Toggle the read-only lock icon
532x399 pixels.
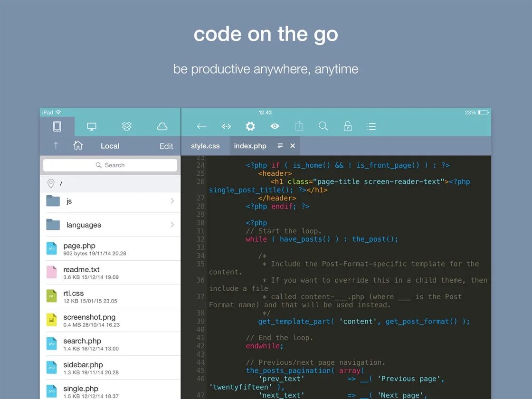click(x=348, y=126)
